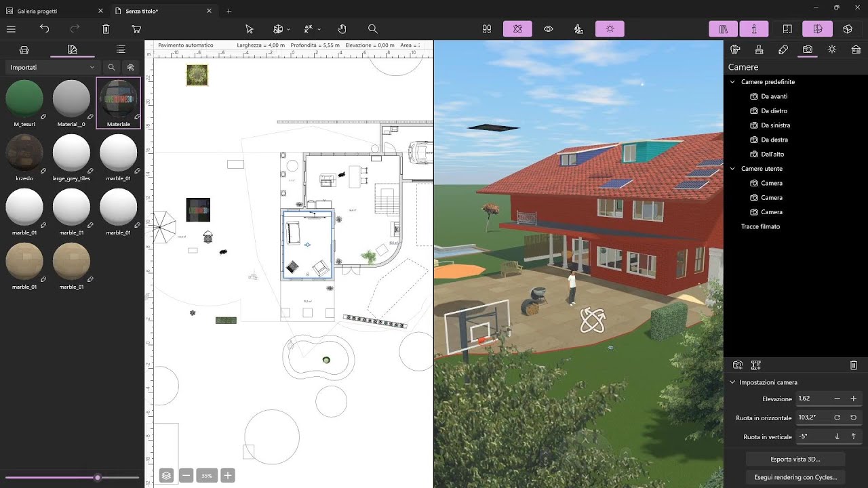Decrease camera elevation with minus
Screen dimensions: 868x488
(x=837, y=399)
